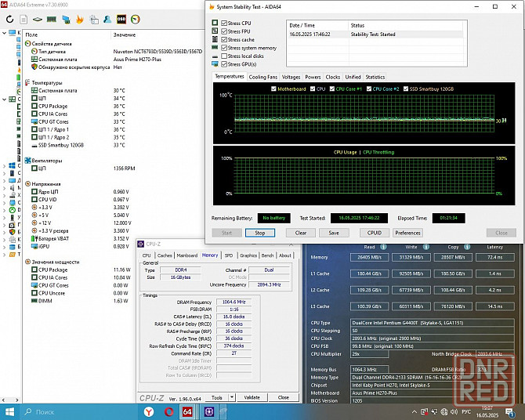This screenshot has height=420, width=525.
Task: Open the memory module benchmark icon
Action: [x=51, y=20]
